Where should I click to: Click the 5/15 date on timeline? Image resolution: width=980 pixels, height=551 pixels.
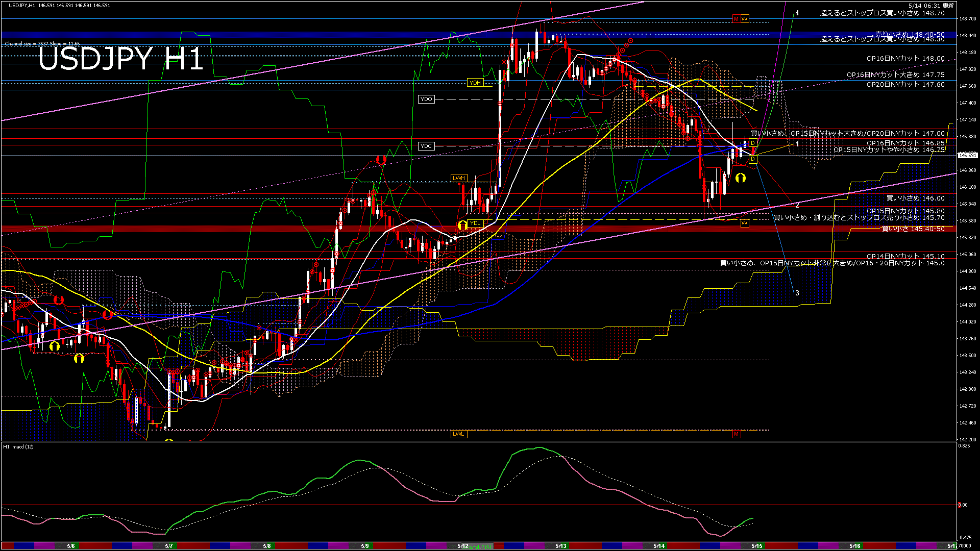[x=757, y=546]
